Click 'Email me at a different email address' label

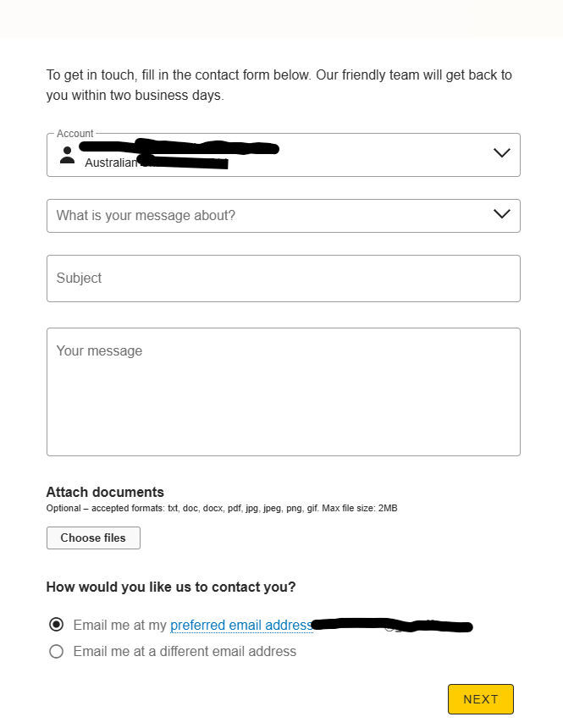click(185, 652)
